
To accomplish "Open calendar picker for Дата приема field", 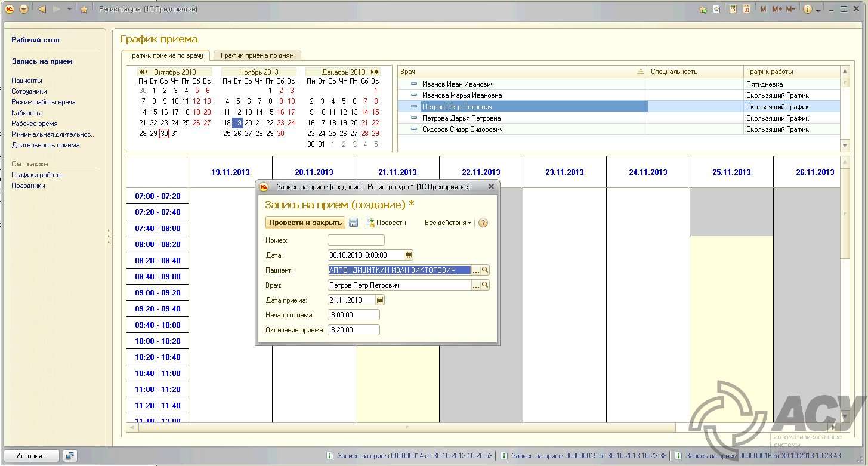I will coord(381,300).
